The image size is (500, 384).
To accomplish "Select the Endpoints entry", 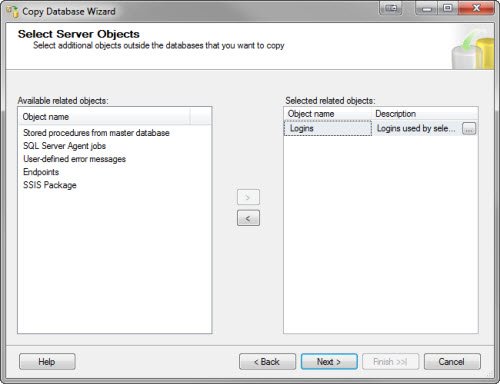I will coord(41,172).
